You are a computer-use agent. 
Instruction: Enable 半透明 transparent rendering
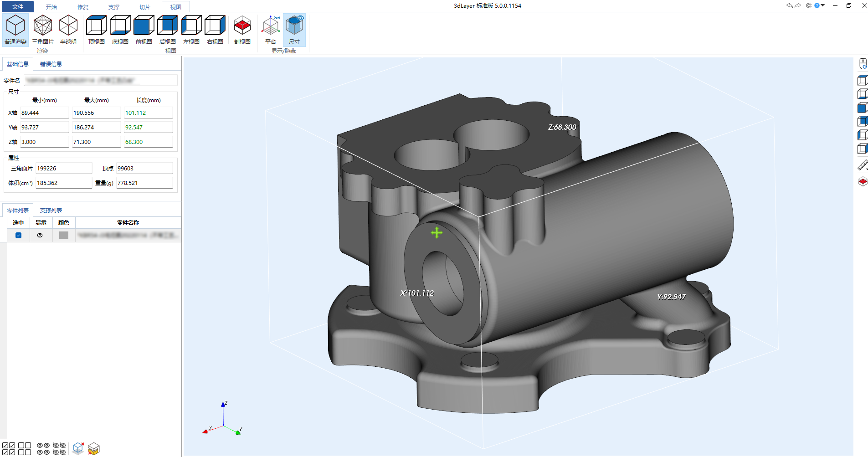click(x=68, y=30)
